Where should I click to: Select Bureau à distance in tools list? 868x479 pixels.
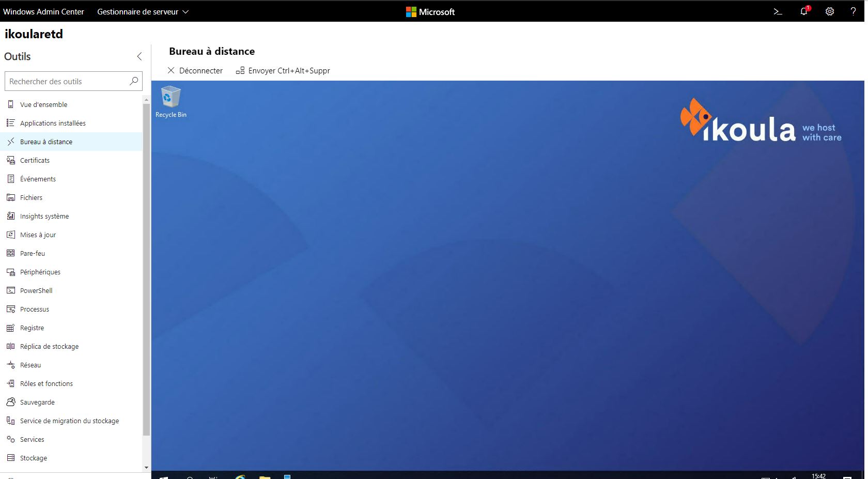(71, 142)
